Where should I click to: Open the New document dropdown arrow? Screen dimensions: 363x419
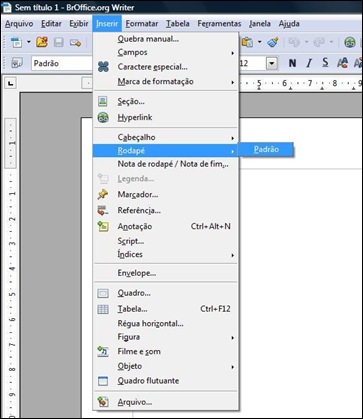coord(28,42)
